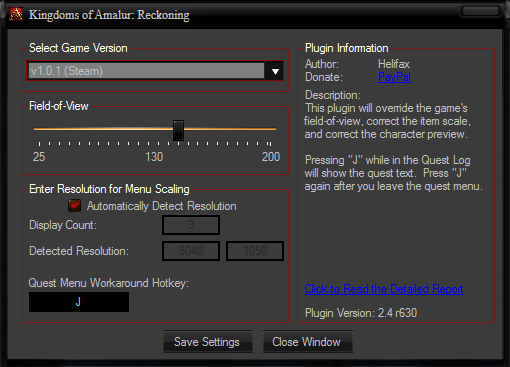This screenshot has height=367, width=510.
Task: Click the Detected Resolution label
Action: click(x=79, y=251)
